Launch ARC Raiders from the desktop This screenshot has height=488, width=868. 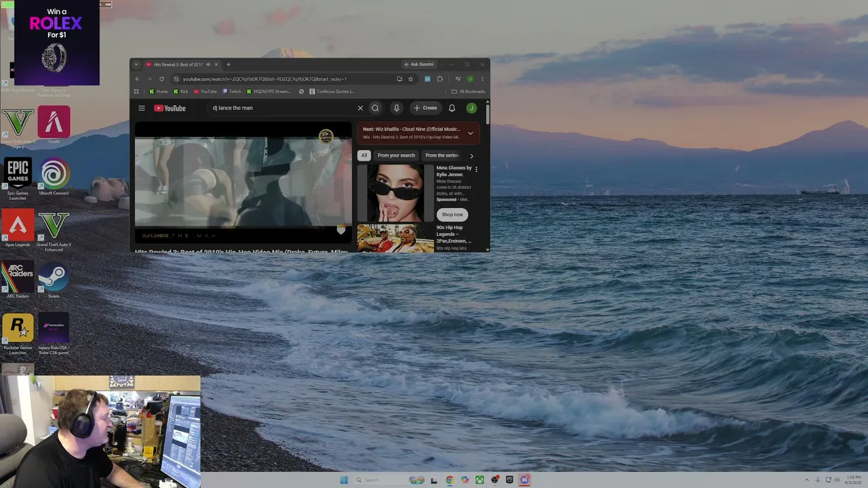pyautogui.click(x=18, y=281)
